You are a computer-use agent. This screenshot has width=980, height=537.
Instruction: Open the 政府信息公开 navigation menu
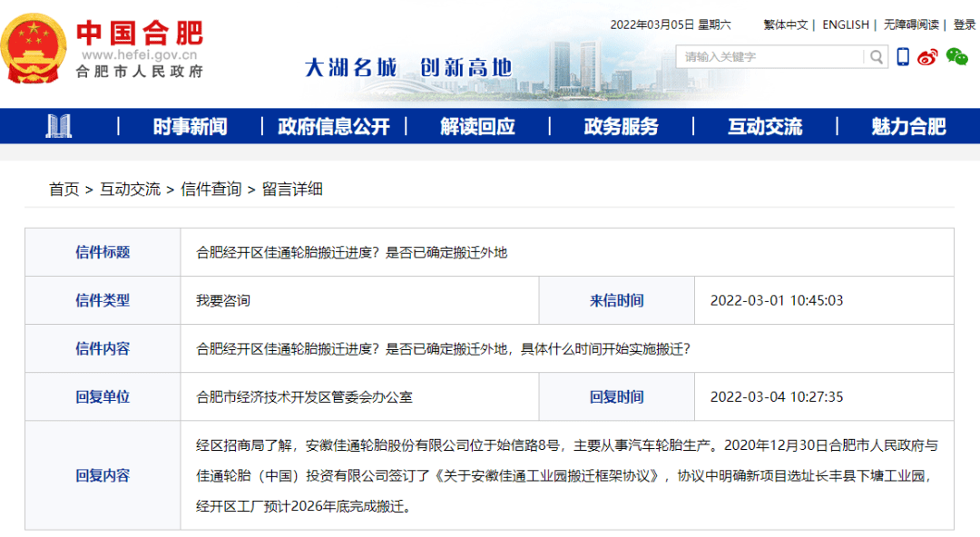pyautogui.click(x=330, y=126)
